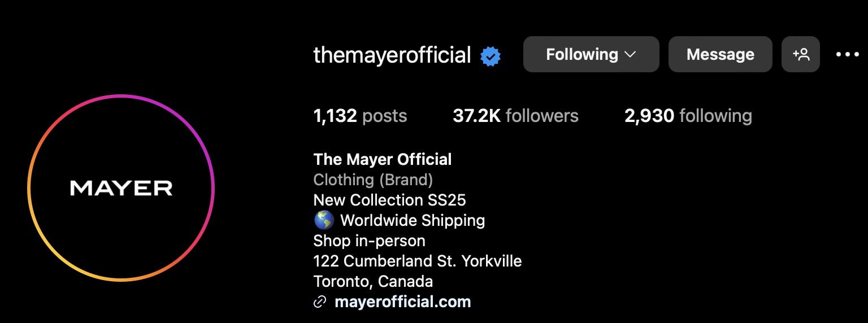Click the globe emoji before Worldwide Shipping
This screenshot has height=323, width=868.
324,220
